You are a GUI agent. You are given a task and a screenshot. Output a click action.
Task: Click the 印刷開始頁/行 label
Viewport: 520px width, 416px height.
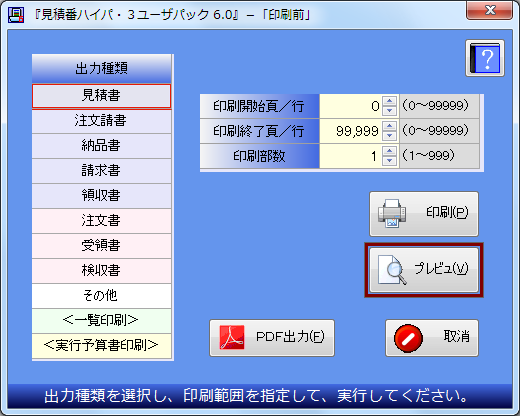click(259, 106)
